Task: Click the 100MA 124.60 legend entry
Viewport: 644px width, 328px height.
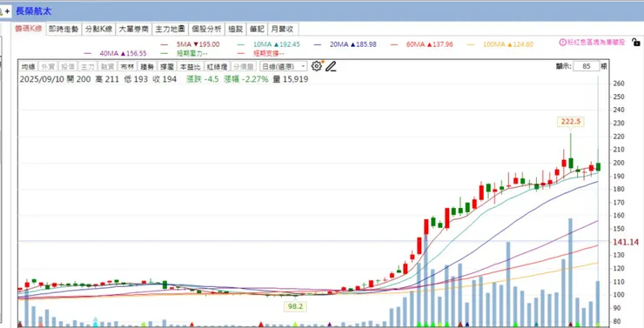Action: [500, 44]
